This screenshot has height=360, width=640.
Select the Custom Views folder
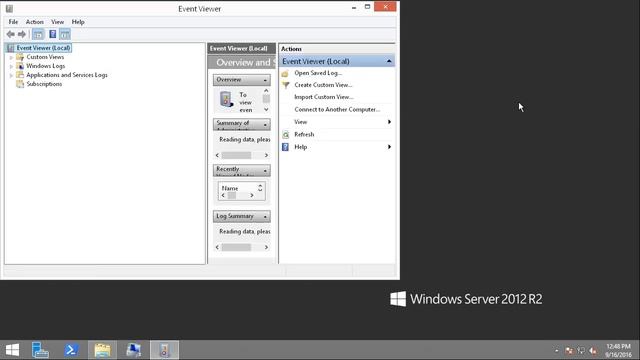[x=45, y=57]
